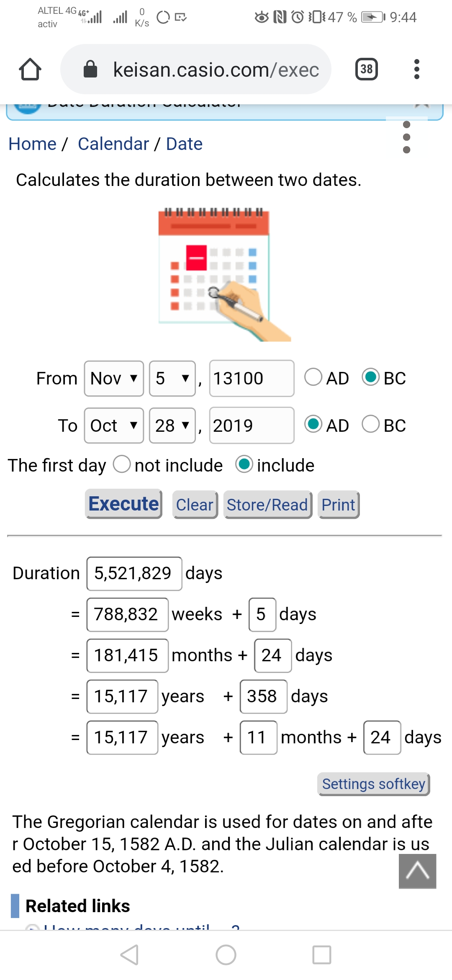Click the Store/Read button
Screen dimensions: 452x980
click(268, 505)
